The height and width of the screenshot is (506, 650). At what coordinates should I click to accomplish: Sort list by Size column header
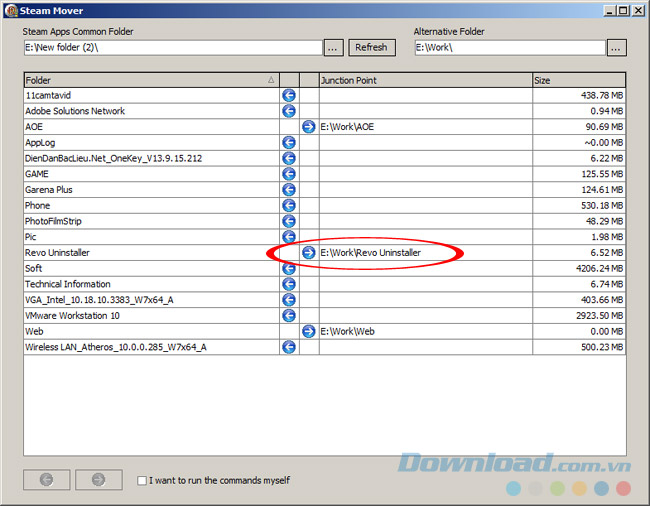pos(578,80)
